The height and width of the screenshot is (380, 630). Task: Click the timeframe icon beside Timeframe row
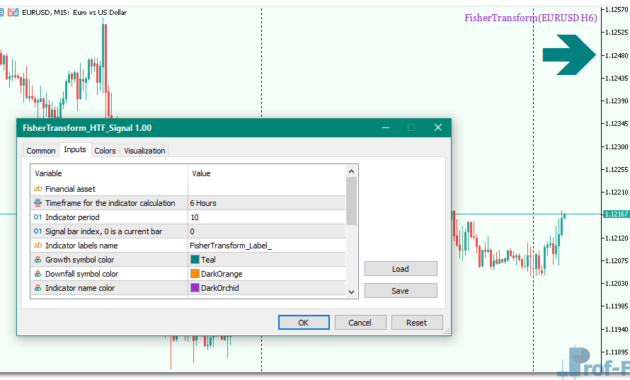(38, 203)
